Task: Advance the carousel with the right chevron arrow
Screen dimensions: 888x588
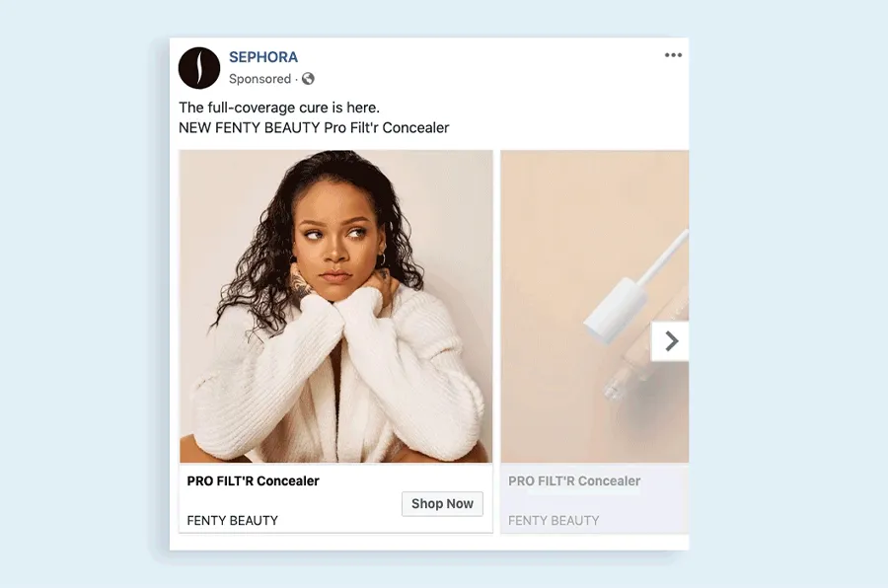Action: 671,341
